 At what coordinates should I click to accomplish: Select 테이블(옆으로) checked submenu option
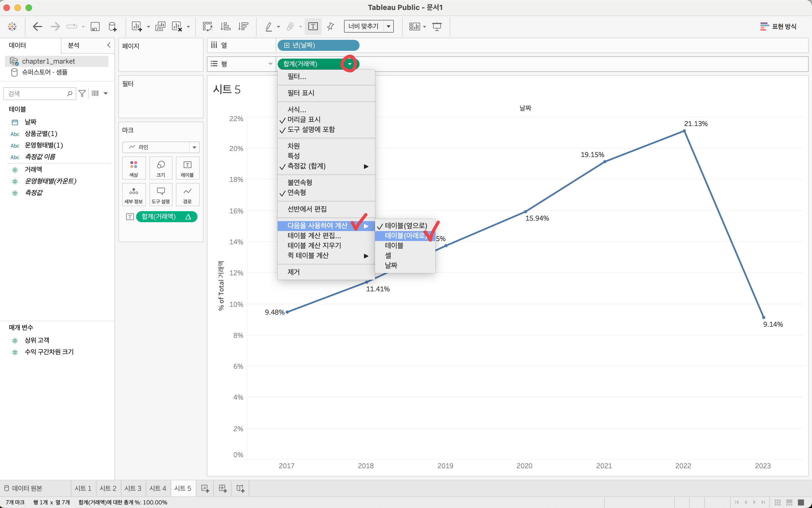tap(406, 226)
